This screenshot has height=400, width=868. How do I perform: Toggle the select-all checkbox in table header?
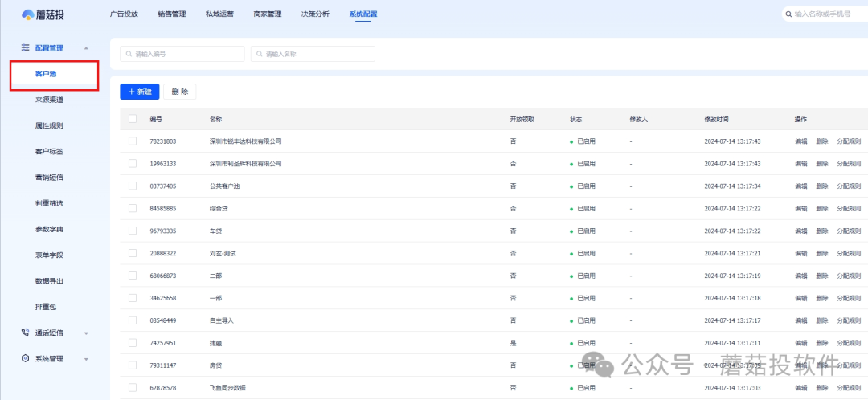(133, 119)
